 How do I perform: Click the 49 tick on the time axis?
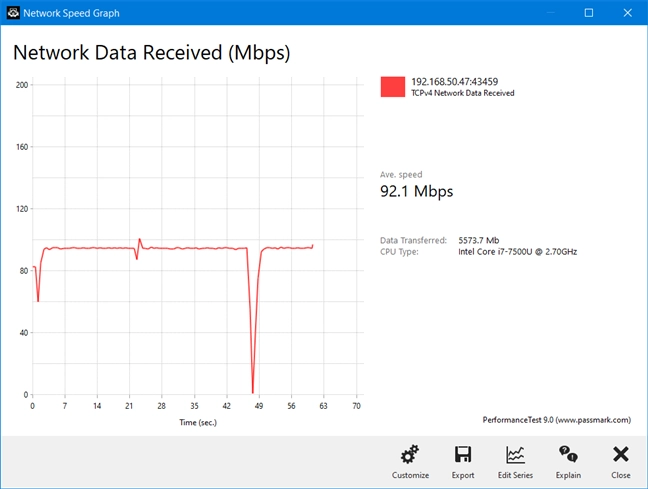[x=259, y=406]
